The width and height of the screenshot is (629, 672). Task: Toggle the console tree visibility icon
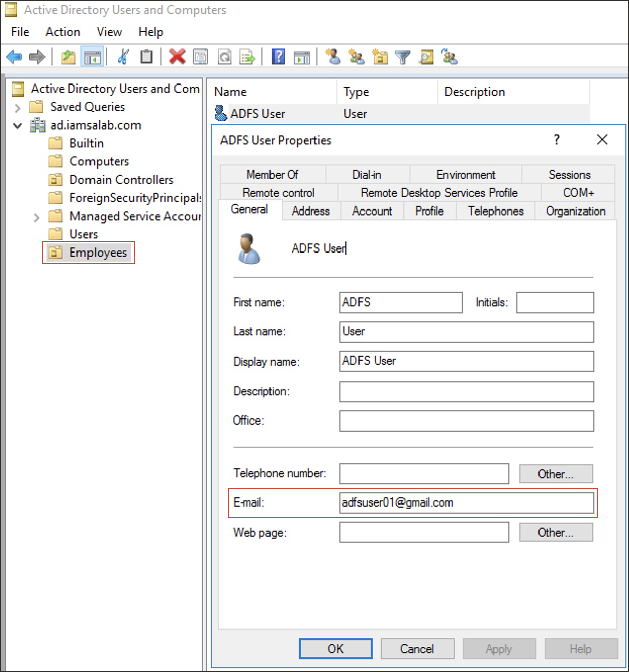[93, 57]
